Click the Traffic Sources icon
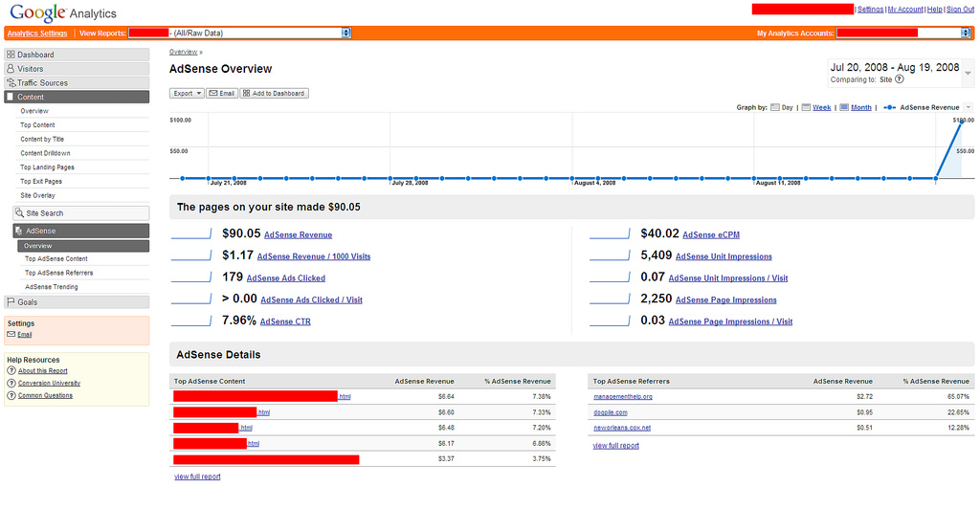 pyautogui.click(x=11, y=82)
